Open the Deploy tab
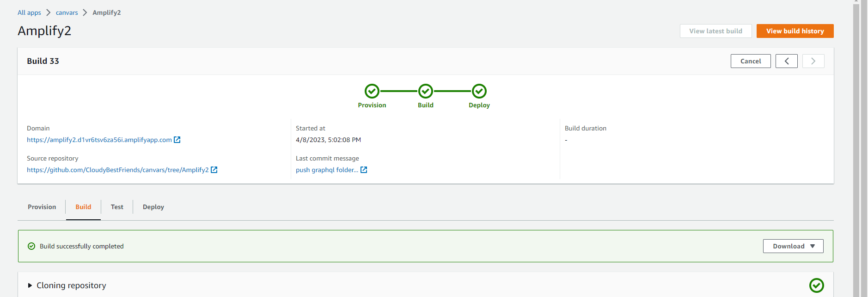868x297 pixels. coord(153,207)
